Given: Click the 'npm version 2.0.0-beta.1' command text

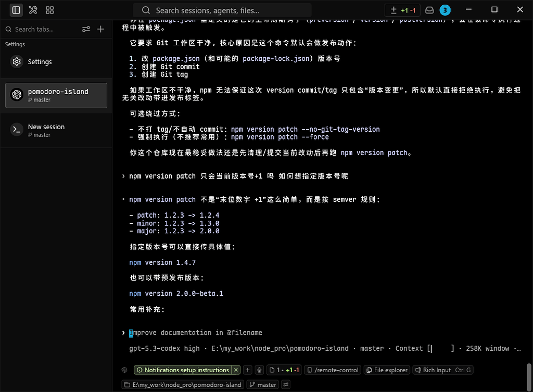Looking at the screenshot, I should [x=176, y=294].
